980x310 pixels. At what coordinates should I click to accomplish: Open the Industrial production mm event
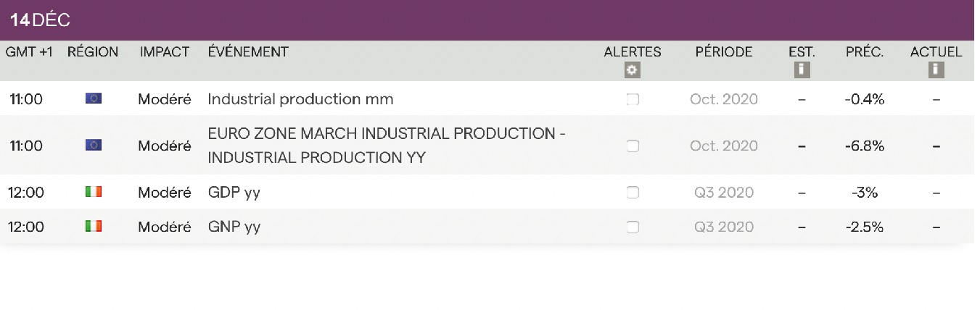pyautogui.click(x=300, y=99)
